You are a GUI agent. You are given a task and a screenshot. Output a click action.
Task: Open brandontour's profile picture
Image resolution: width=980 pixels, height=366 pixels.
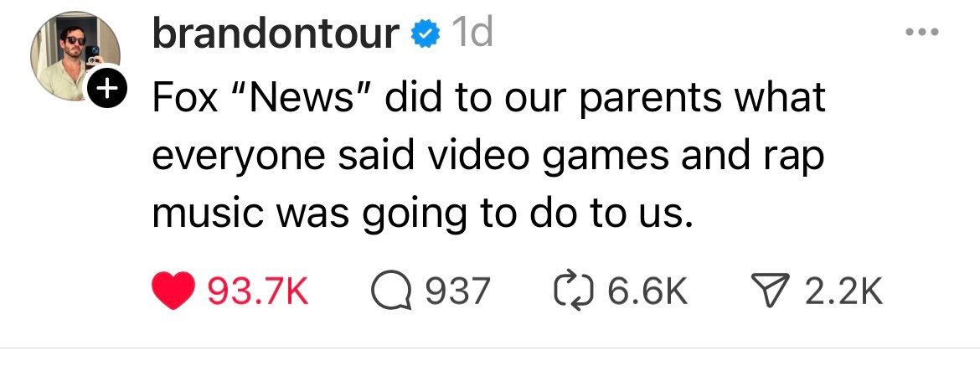[x=70, y=54]
